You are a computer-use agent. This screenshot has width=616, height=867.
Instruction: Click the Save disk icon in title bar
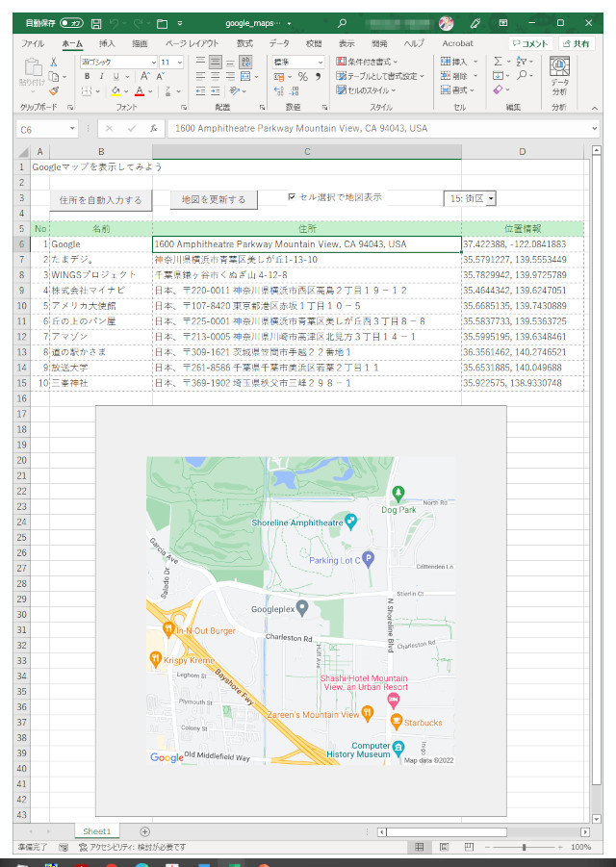(96, 23)
